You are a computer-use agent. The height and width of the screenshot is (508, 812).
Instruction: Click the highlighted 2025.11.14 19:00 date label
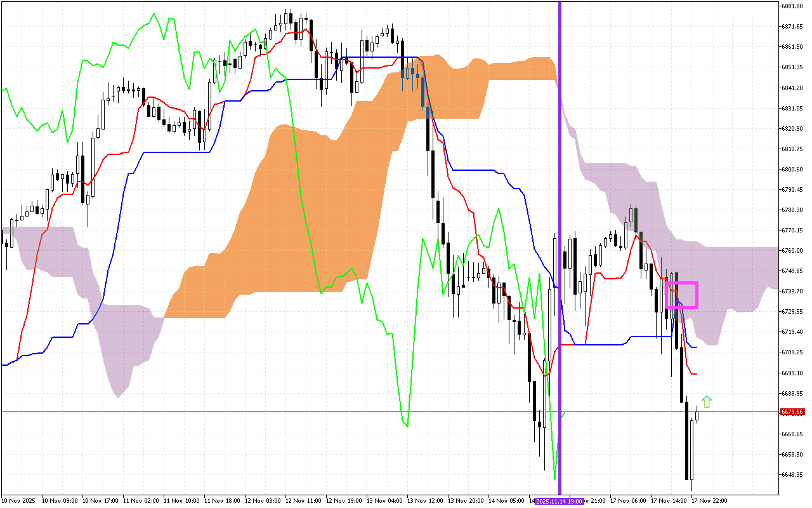(558, 501)
